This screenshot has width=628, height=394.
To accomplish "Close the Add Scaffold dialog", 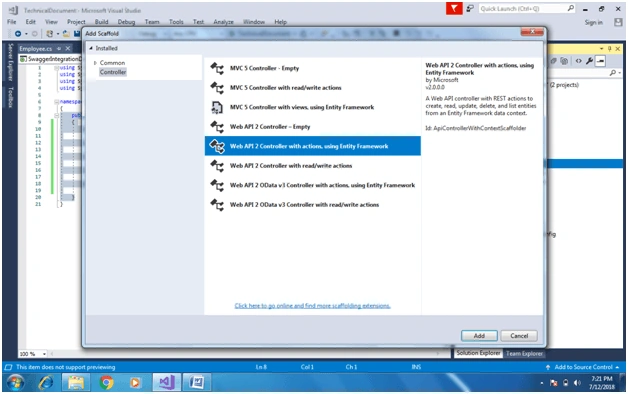I will point(532,32).
